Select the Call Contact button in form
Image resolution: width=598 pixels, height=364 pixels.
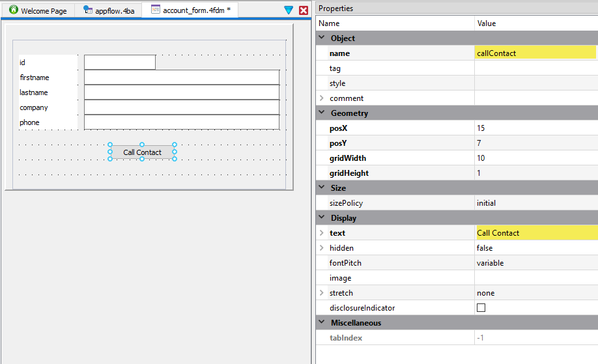[142, 152]
